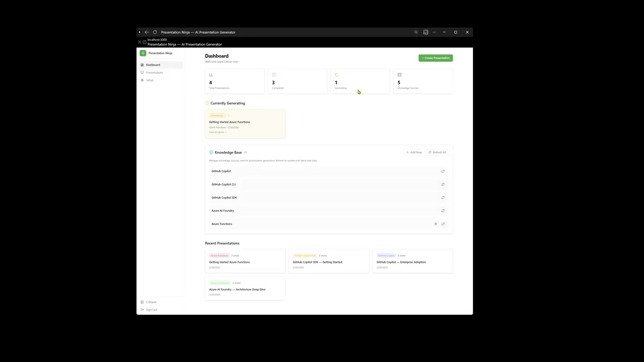Open the Total Presentations stat card
Screen dimensions: 644x362
234,81
